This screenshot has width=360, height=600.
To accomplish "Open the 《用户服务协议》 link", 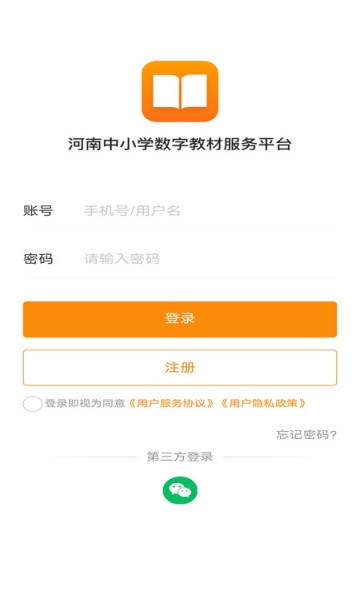I will pyautogui.click(x=171, y=403).
